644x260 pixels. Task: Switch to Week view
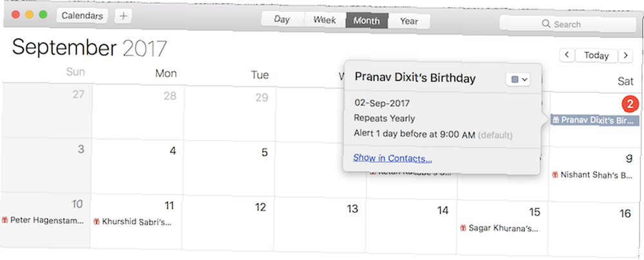pos(325,20)
